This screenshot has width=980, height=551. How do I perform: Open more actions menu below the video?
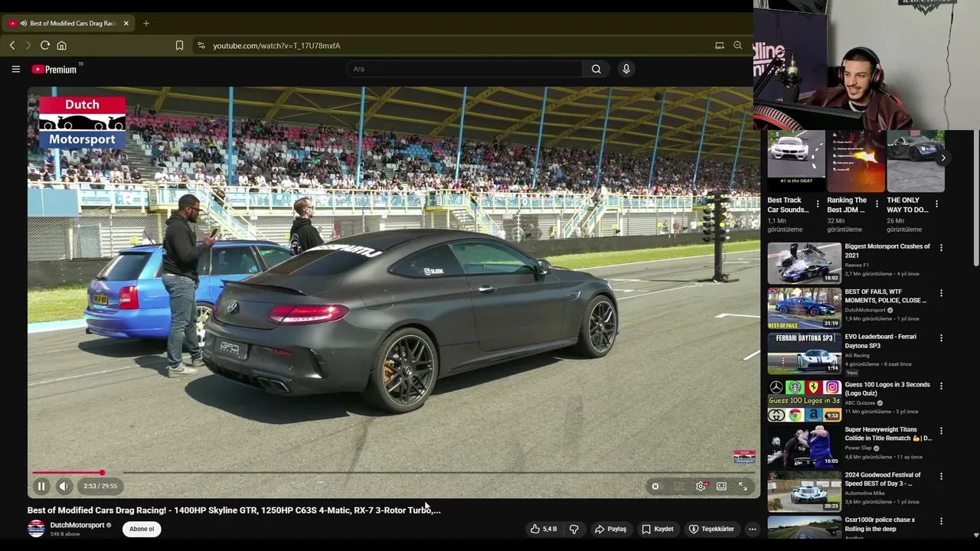click(x=753, y=529)
